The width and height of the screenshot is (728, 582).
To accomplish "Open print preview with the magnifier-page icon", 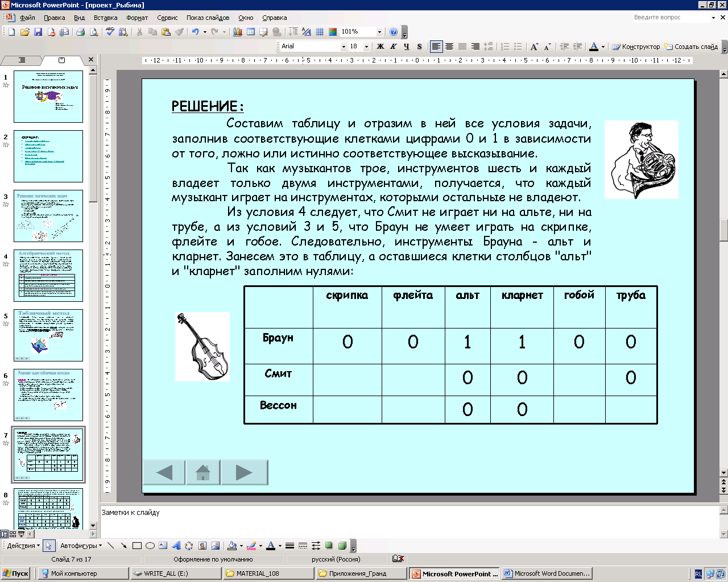I will pyautogui.click(x=94, y=32).
